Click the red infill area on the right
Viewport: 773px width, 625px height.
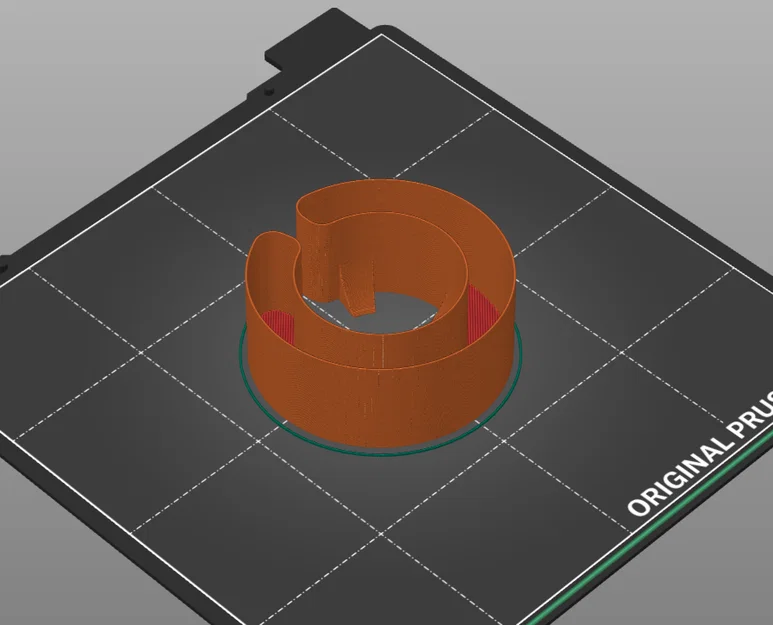[x=481, y=314]
